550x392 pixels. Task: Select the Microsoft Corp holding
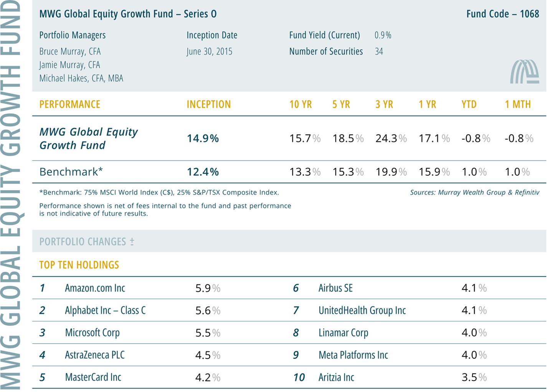tap(92, 332)
